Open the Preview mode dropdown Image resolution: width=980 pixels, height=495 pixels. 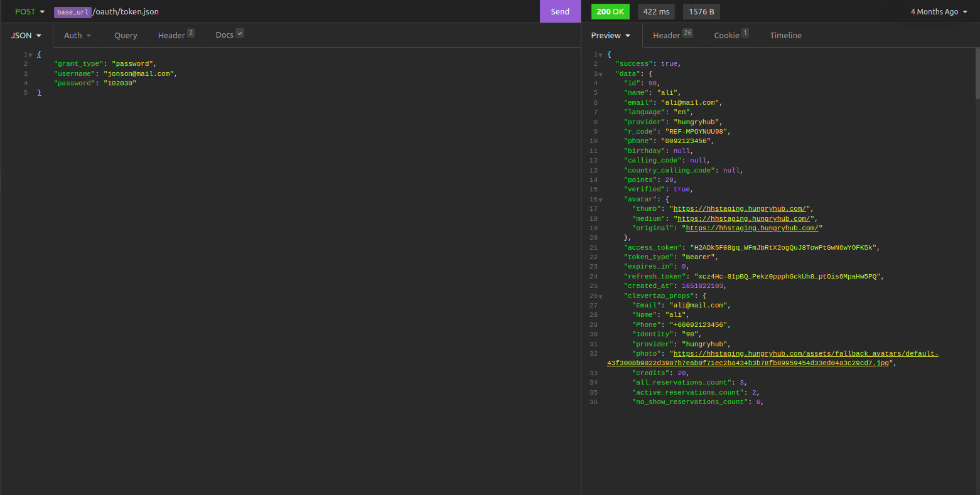610,35
